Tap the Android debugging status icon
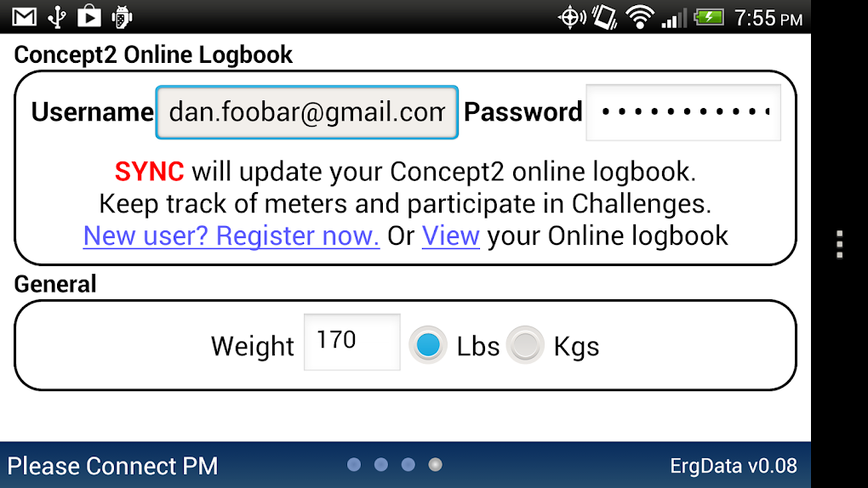The image size is (868, 488). pos(121,17)
